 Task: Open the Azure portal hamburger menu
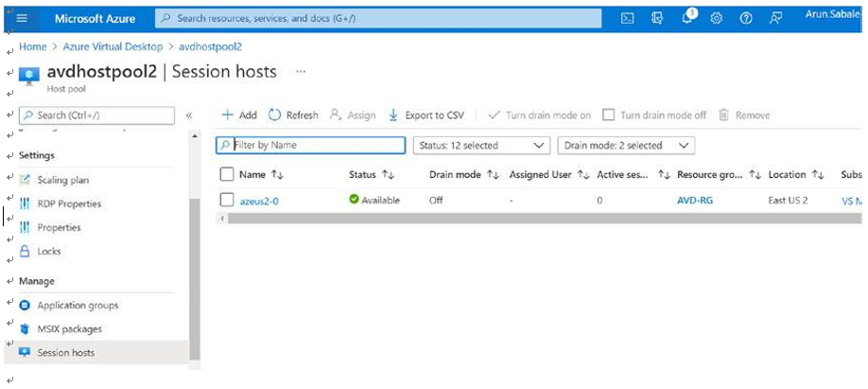point(22,18)
